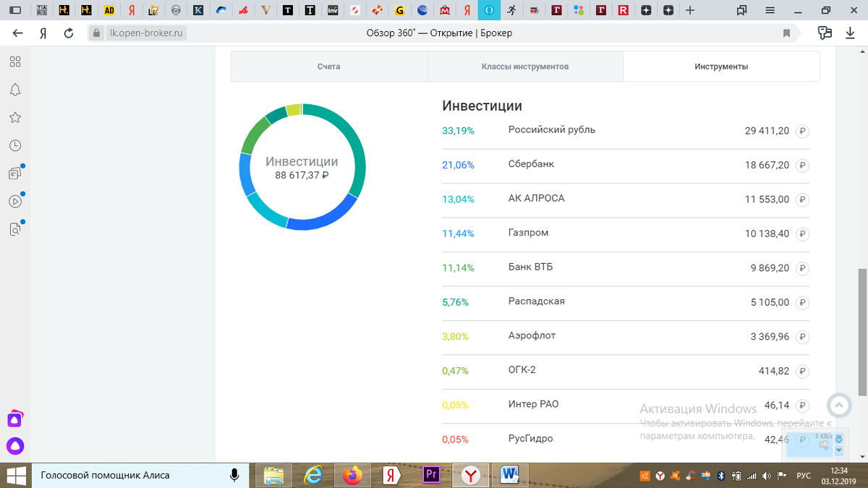Switch to the running man browser tab
The image size is (868, 488).
512,11
